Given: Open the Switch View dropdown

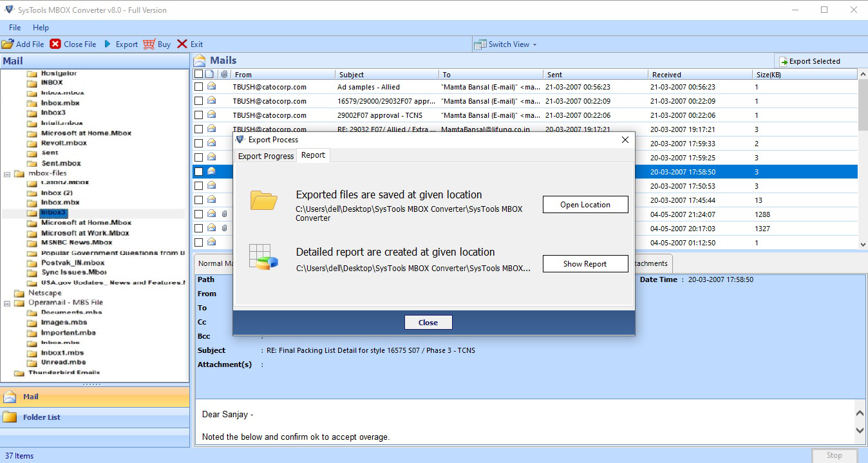Looking at the screenshot, I should [x=505, y=44].
